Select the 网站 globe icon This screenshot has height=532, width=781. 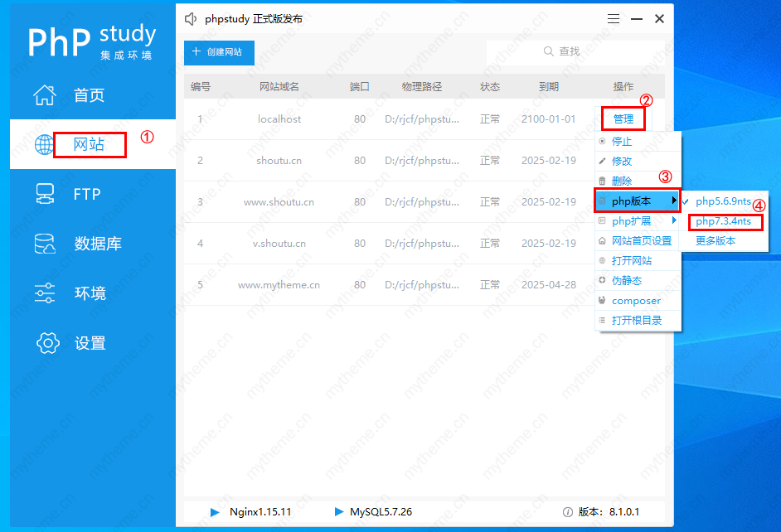point(45,145)
